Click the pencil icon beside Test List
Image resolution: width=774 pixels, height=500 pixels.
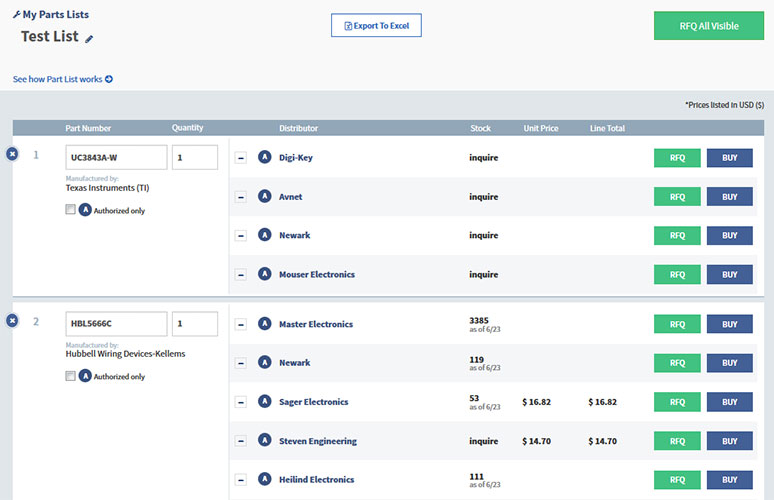pos(89,39)
